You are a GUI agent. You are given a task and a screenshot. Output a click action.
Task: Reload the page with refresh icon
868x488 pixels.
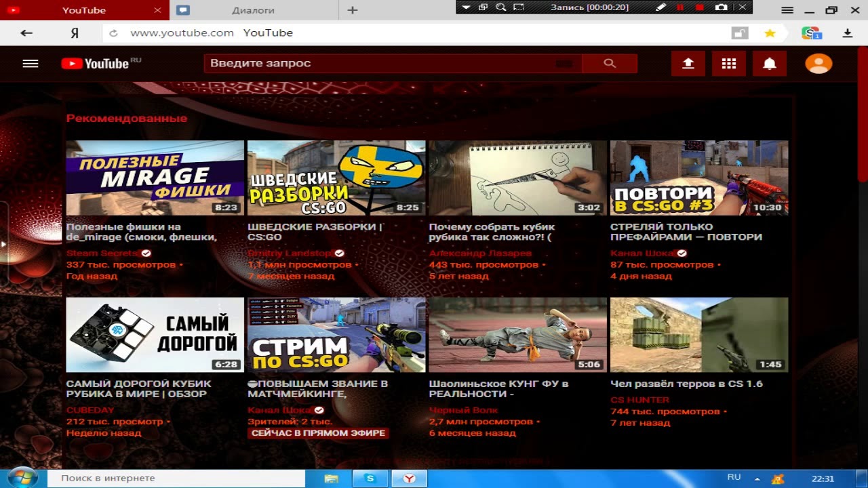(113, 33)
